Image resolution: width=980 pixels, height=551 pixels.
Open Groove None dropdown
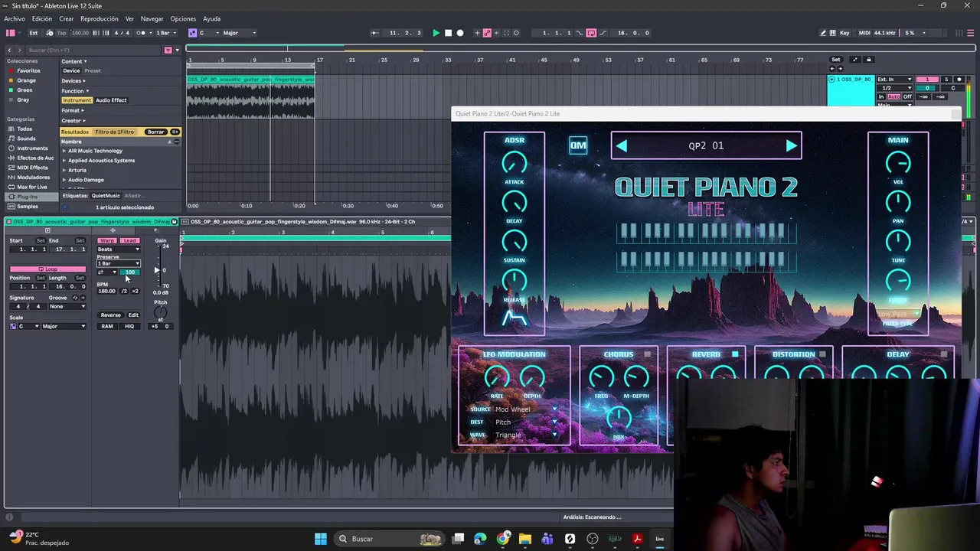(67, 306)
